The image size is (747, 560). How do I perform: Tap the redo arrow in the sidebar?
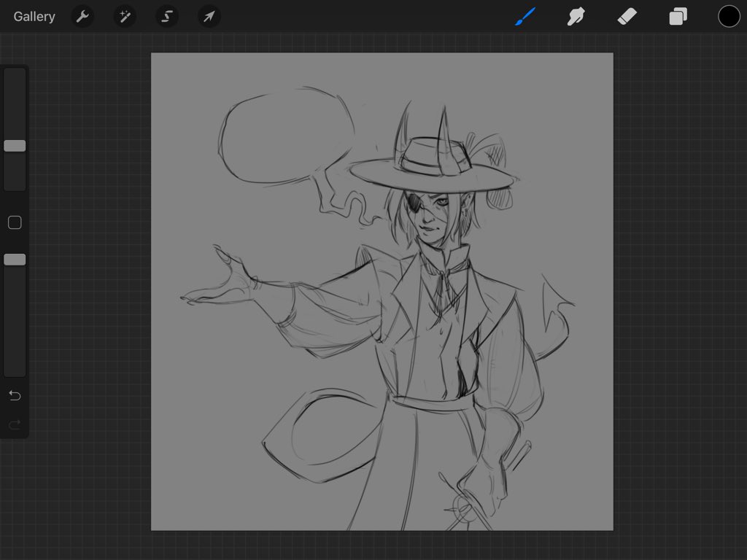point(14,424)
